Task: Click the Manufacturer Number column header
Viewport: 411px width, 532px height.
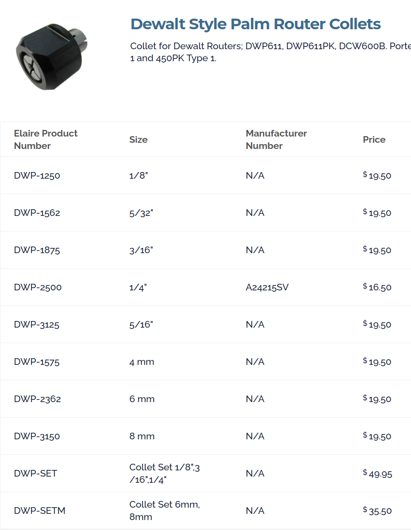Action: [276, 140]
